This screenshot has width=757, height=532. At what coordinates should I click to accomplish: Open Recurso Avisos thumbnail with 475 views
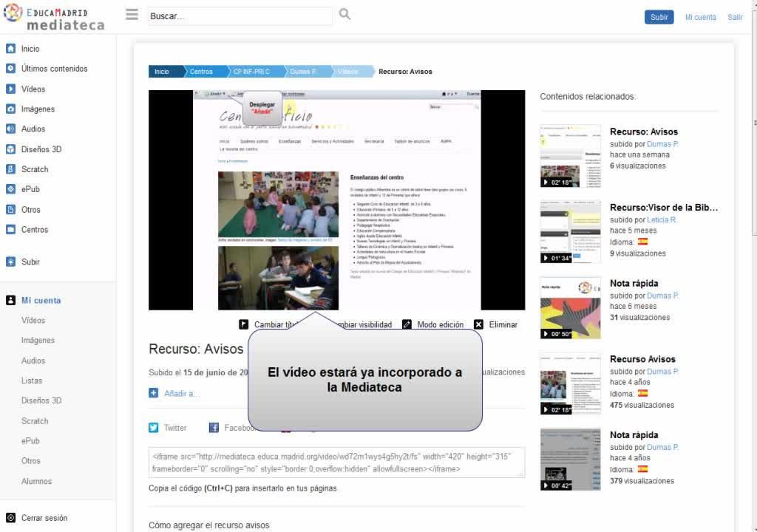tap(571, 383)
